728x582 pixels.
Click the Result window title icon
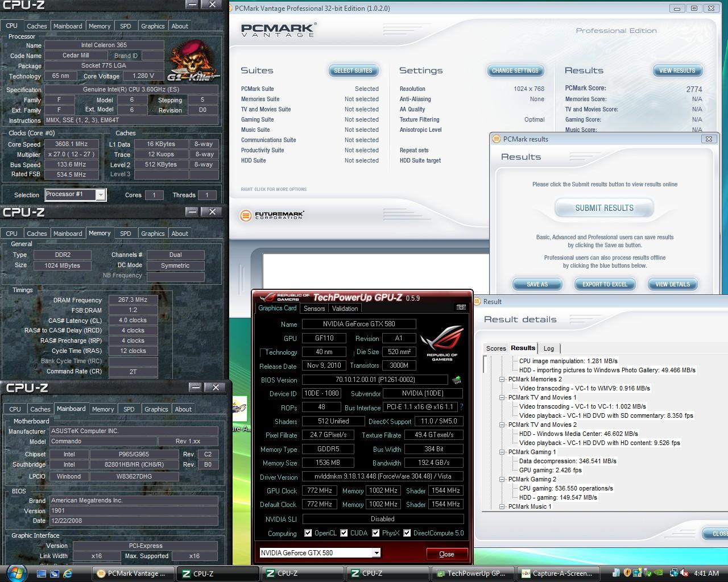[x=477, y=301]
